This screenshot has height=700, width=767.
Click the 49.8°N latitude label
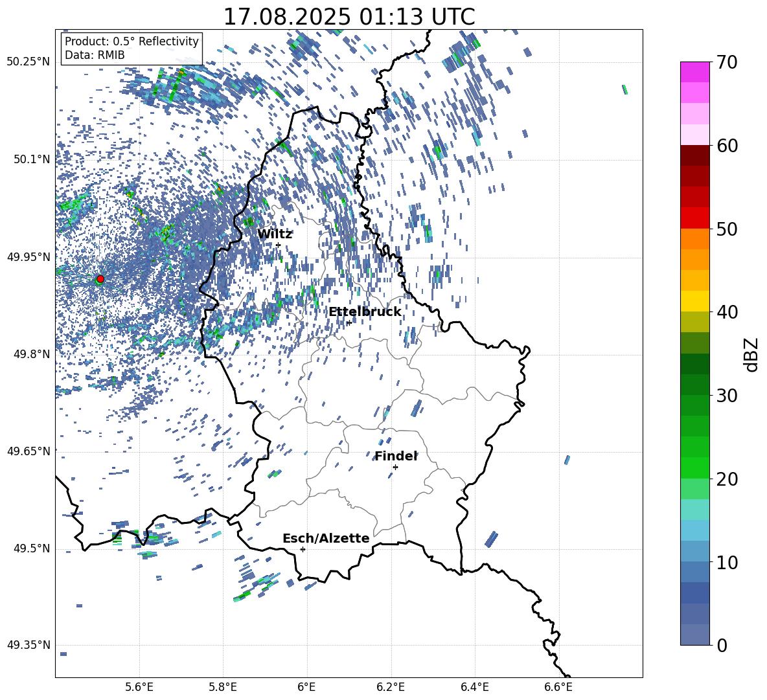[x=32, y=354]
